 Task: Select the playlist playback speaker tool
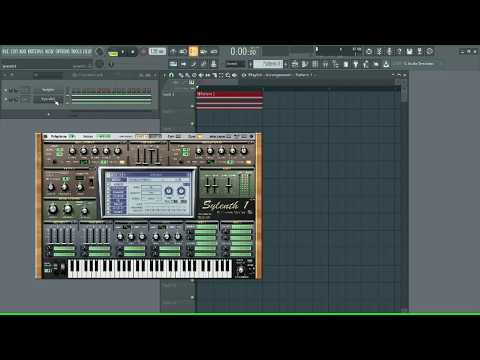point(234,75)
